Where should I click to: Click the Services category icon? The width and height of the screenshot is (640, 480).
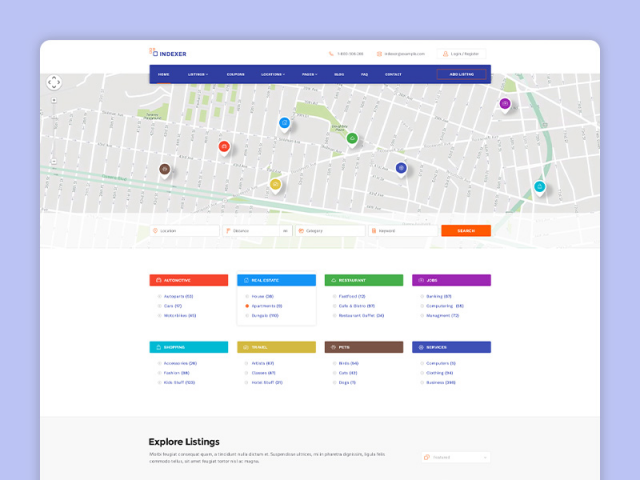pyautogui.click(x=421, y=347)
